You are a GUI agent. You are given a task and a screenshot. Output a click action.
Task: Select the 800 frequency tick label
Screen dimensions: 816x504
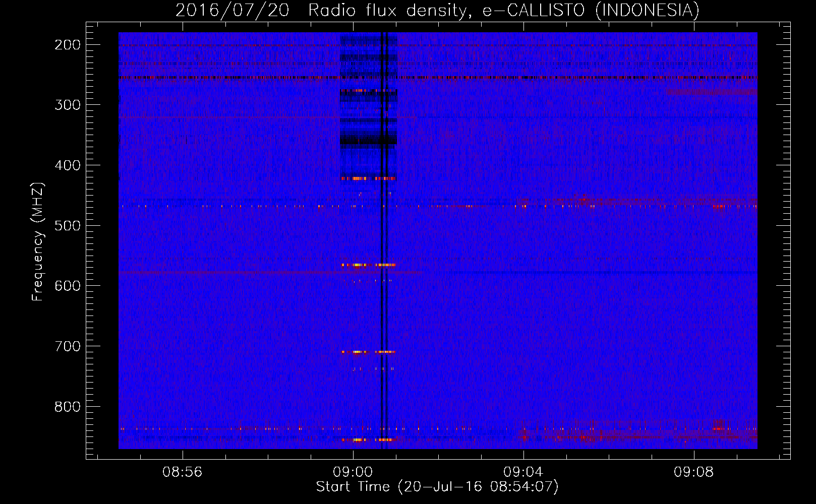(x=68, y=407)
